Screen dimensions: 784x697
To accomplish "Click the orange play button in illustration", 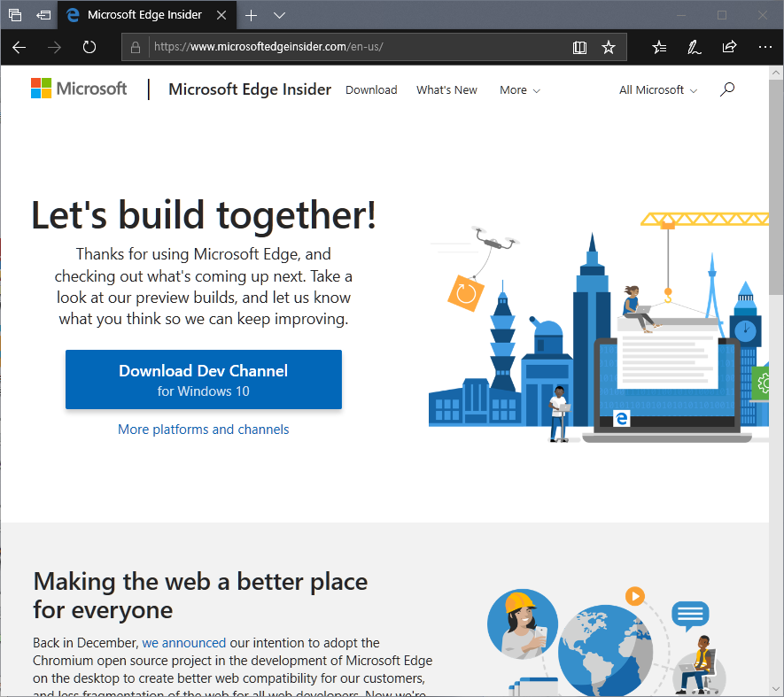I will (635, 596).
